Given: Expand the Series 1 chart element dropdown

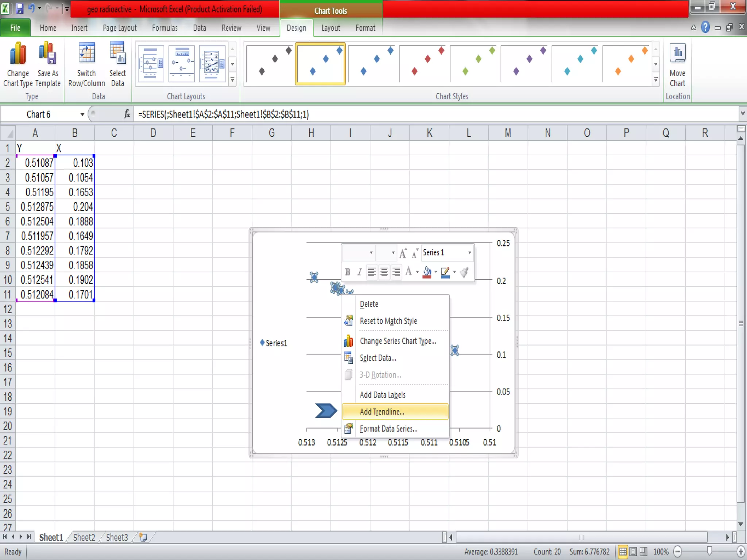Looking at the screenshot, I should point(469,253).
